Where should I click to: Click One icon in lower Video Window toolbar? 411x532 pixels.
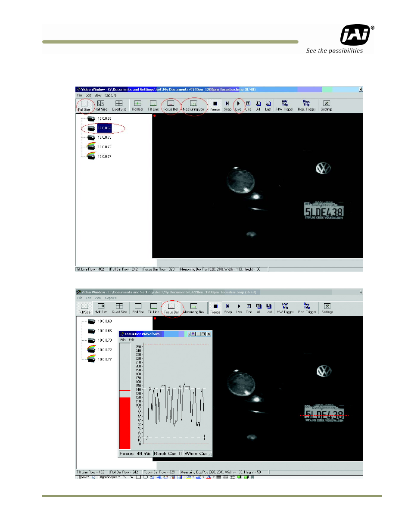click(x=249, y=308)
